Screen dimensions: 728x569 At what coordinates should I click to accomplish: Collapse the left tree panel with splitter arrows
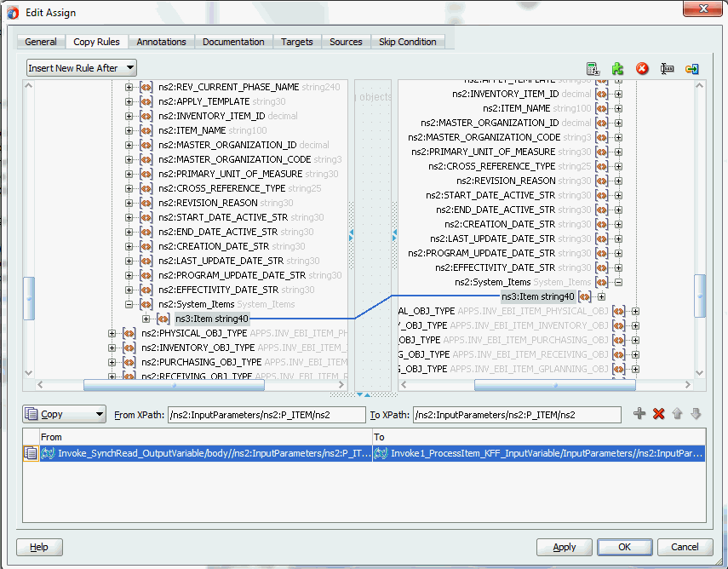coord(351,232)
